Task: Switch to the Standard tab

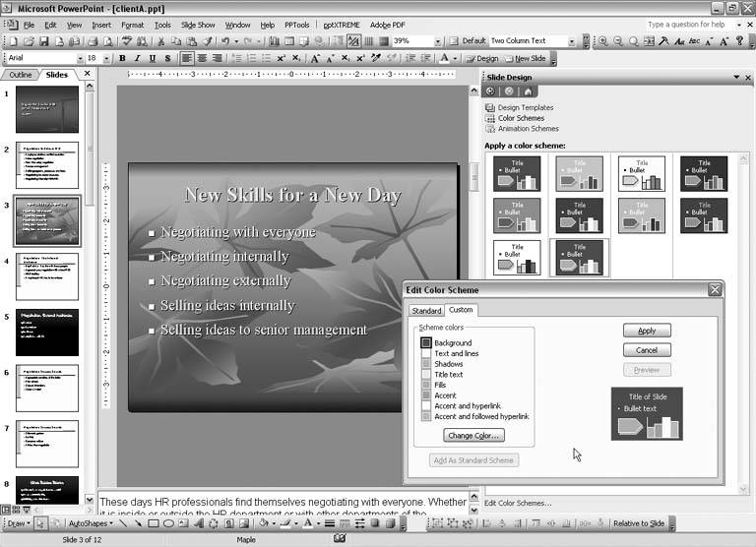Action: [x=426, y=311]
